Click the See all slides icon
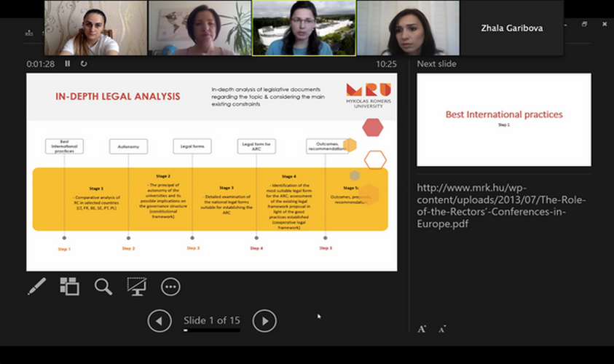 [x=69, y=286]
